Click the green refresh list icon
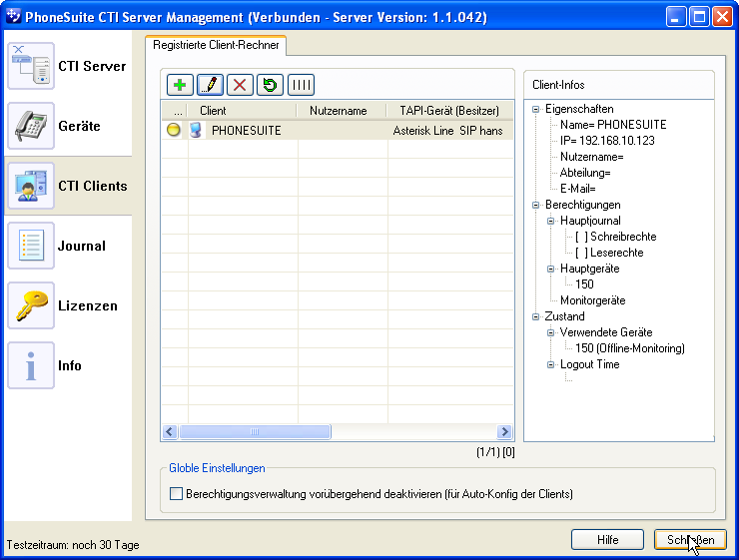This screenshot has height=560, width=739. pyautogui.click(x=270, y=85)
